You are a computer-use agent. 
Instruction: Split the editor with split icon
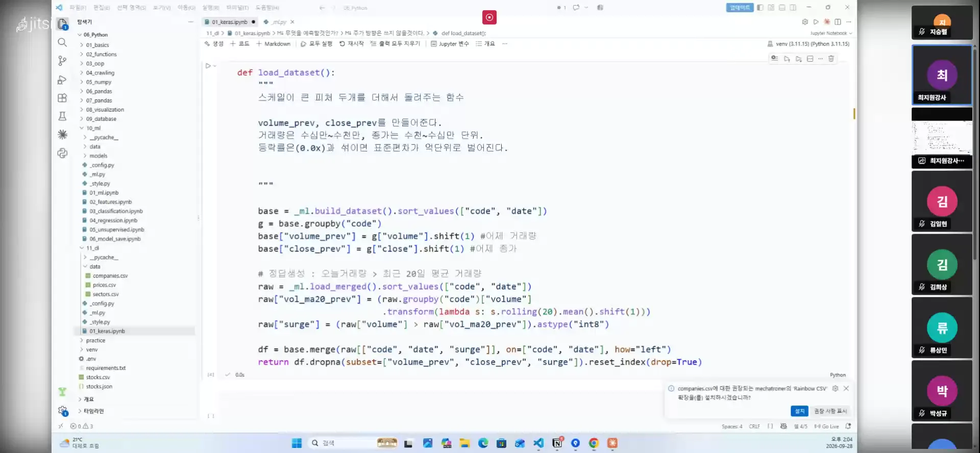point(838,22)
